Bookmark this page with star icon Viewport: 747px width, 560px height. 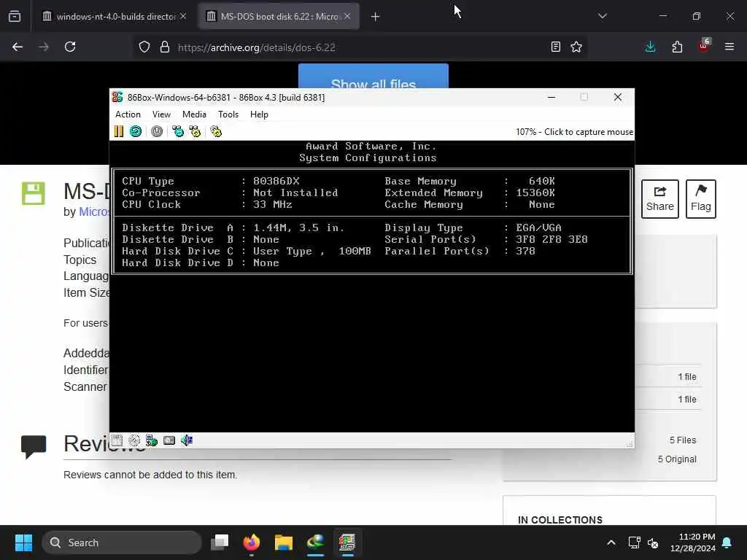tap(576, 47)
